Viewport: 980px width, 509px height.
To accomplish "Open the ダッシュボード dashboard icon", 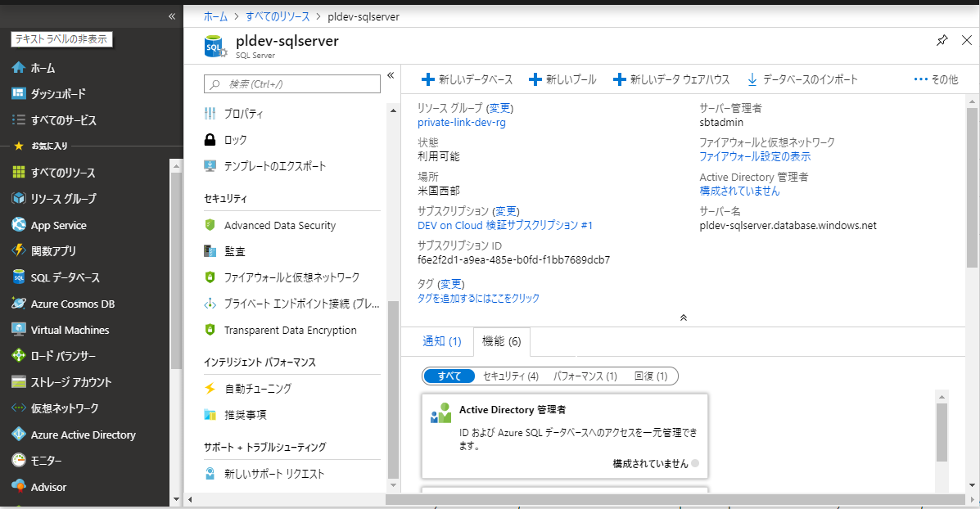I will (19, 93).
